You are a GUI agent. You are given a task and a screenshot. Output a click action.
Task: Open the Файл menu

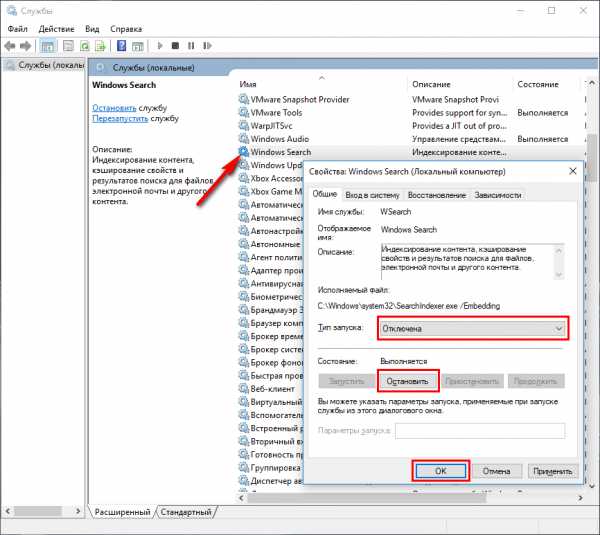(x=18, y=29)
